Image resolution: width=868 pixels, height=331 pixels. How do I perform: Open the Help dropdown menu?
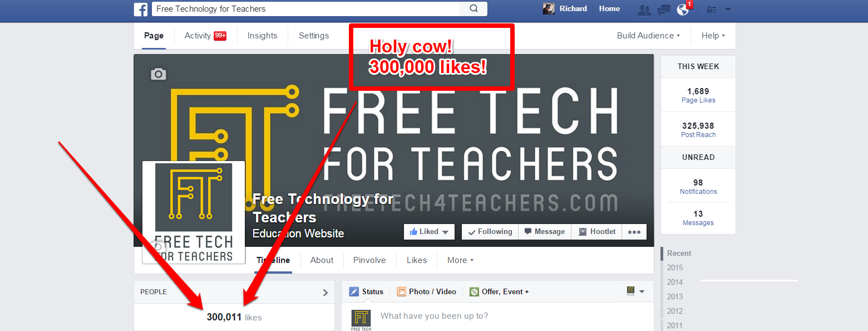click(x=713, y=36)
